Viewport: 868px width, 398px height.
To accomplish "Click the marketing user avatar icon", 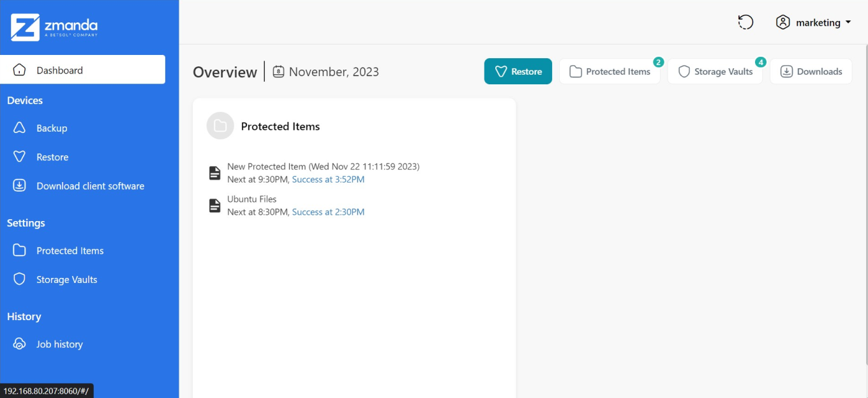I will tap(782, 22).
